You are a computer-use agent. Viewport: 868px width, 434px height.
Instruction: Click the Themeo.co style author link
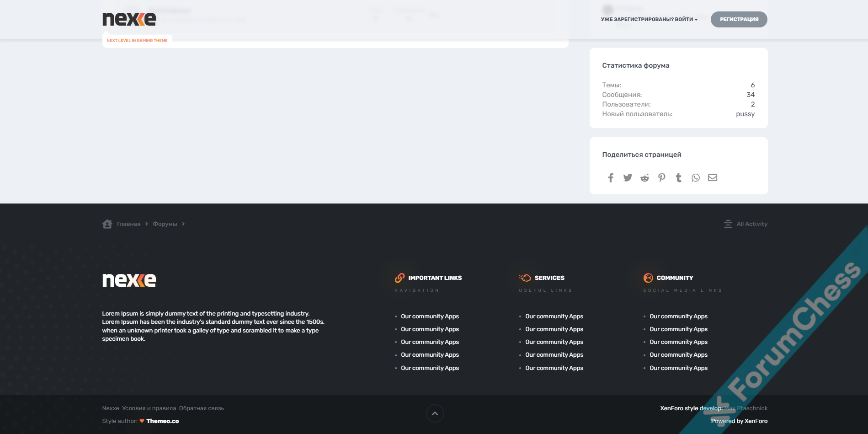[x=162, y=421]
